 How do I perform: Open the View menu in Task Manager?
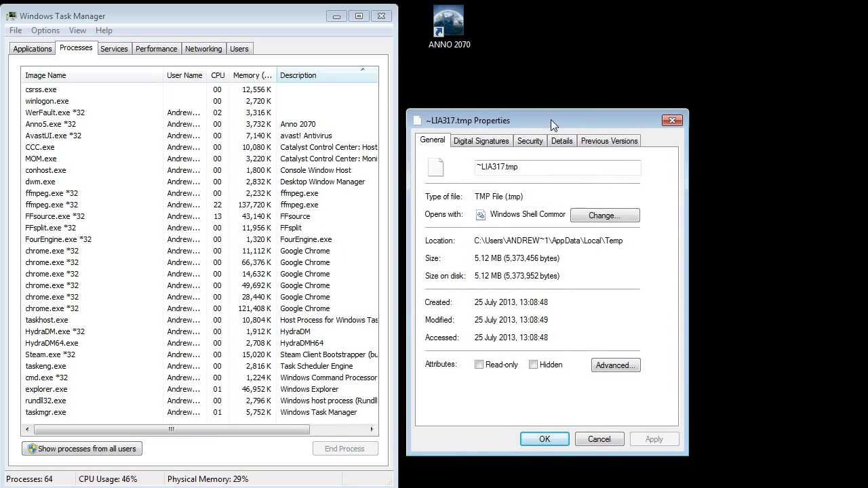pos(77,30)
